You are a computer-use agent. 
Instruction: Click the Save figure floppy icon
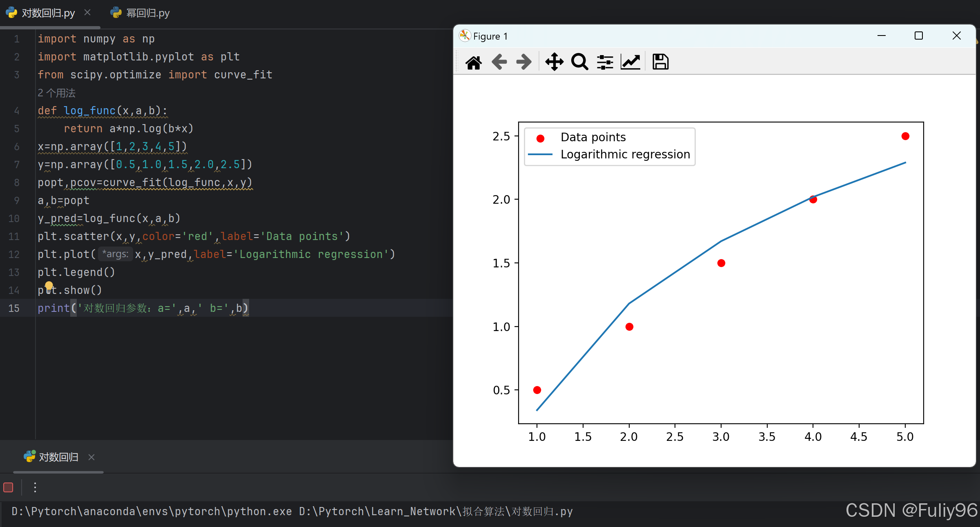point(660,62)
